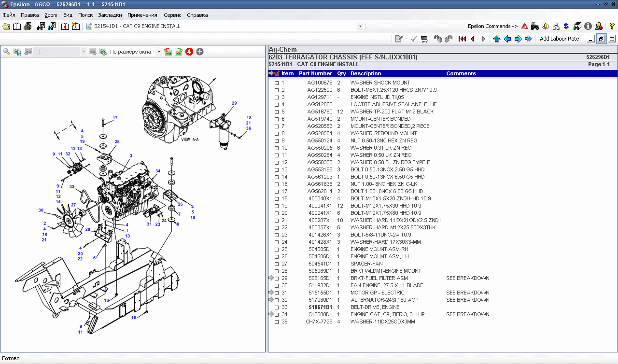Screen dimensions: 618x364
Task: Click the Add Labour Rate button
Action: 559,39
